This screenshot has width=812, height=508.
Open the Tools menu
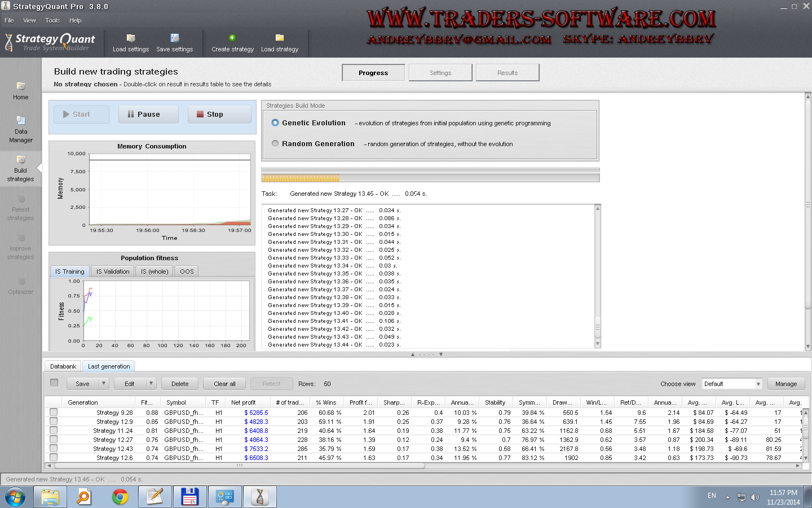coord(52,20)
